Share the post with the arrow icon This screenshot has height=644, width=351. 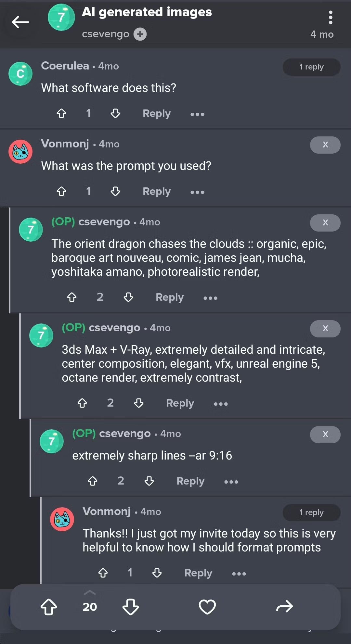tap(284, 607)
